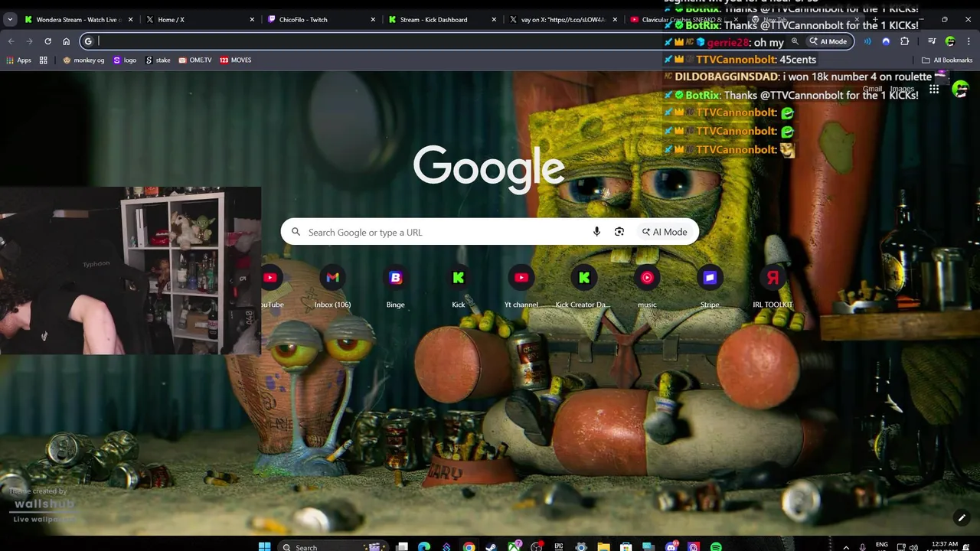Image resolution: width=980 pixels, height=551 pixels.
Task: Open the MOVES bookmark
Action: click(235, 60)
